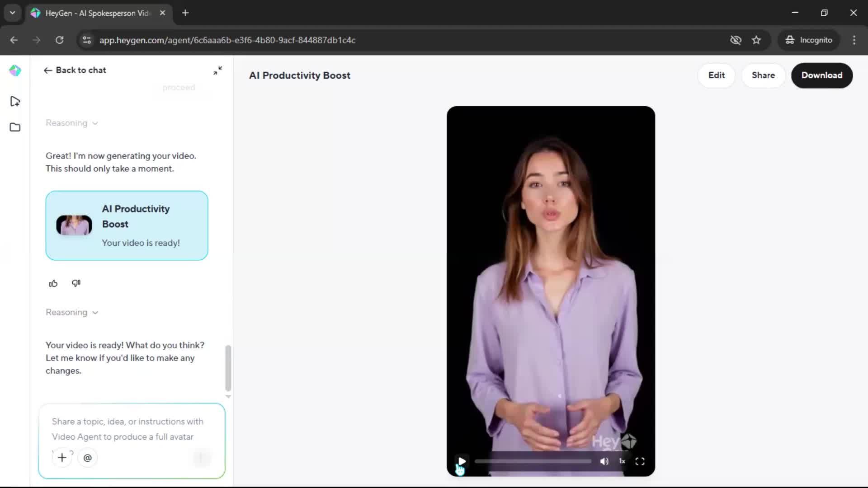This screenshot has width=868, height=488.
Task: Open the 1x playback speed menu
Action: 622,461
